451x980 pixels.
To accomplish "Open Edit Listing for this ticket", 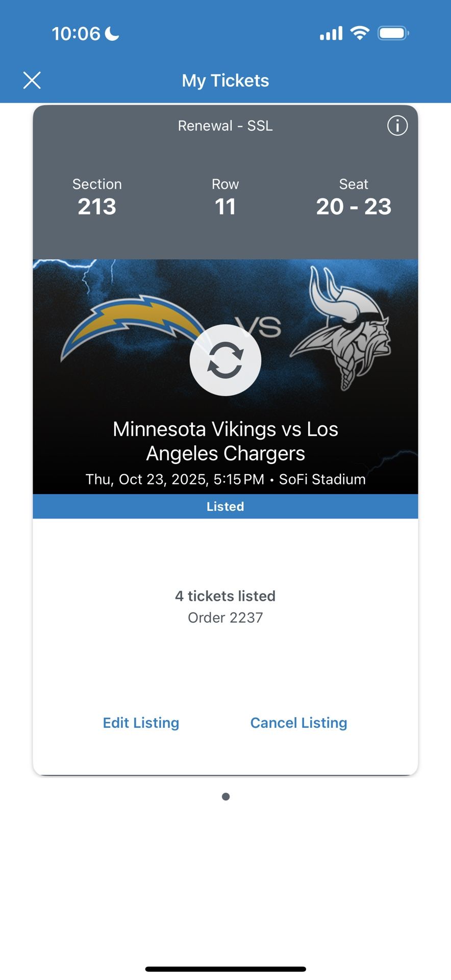I will [141, 723].
